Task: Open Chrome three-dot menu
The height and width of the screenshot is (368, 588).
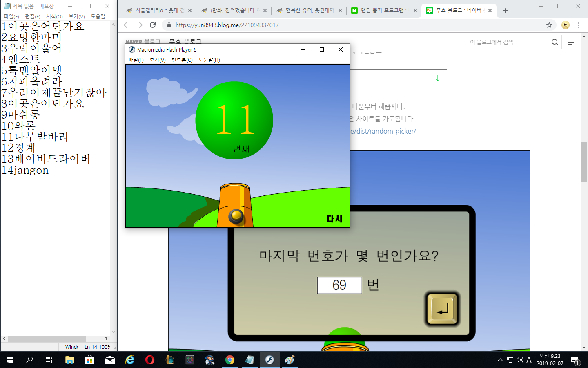Action: 579,25
